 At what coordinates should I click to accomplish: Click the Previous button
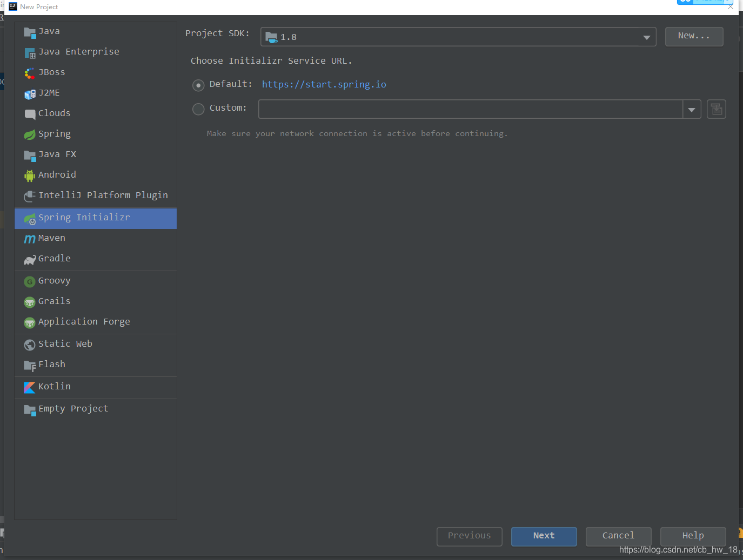coord(469,536)
